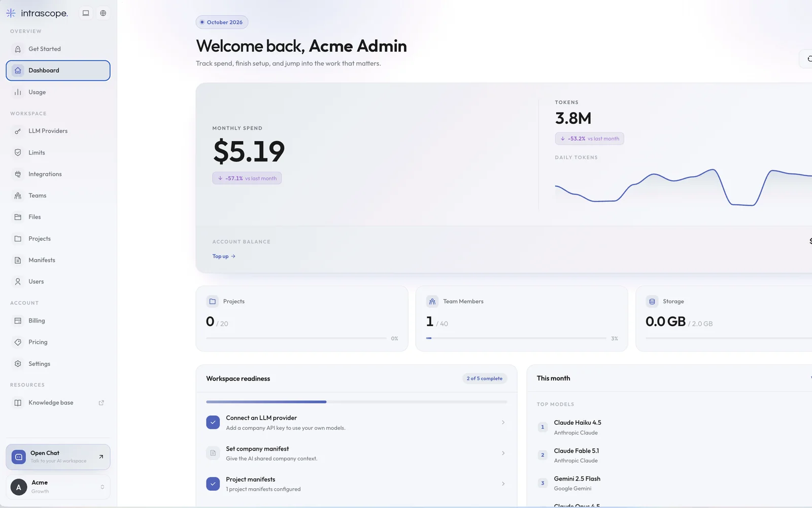
Task: Click the Top up link
Action: 224,257
